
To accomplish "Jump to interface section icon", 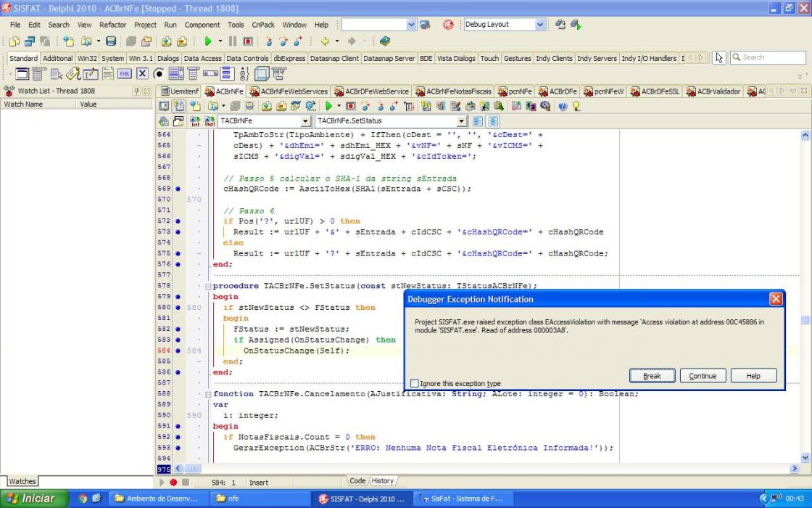I will [195, 121].
